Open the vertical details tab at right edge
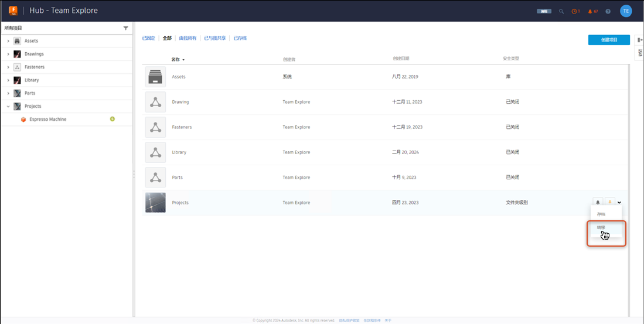Image resolution: width=644 pixels, height=324 pixels. coord(640,53)
